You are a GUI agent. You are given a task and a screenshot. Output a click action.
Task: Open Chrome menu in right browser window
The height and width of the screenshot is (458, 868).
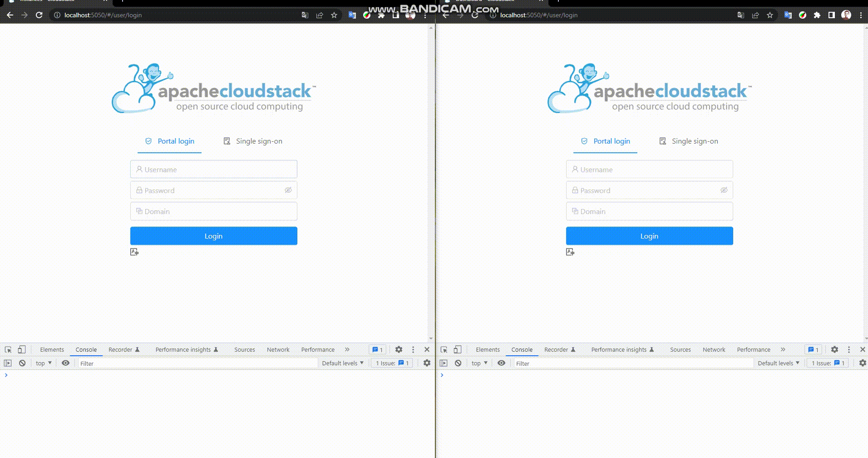[x=861, y=15]
